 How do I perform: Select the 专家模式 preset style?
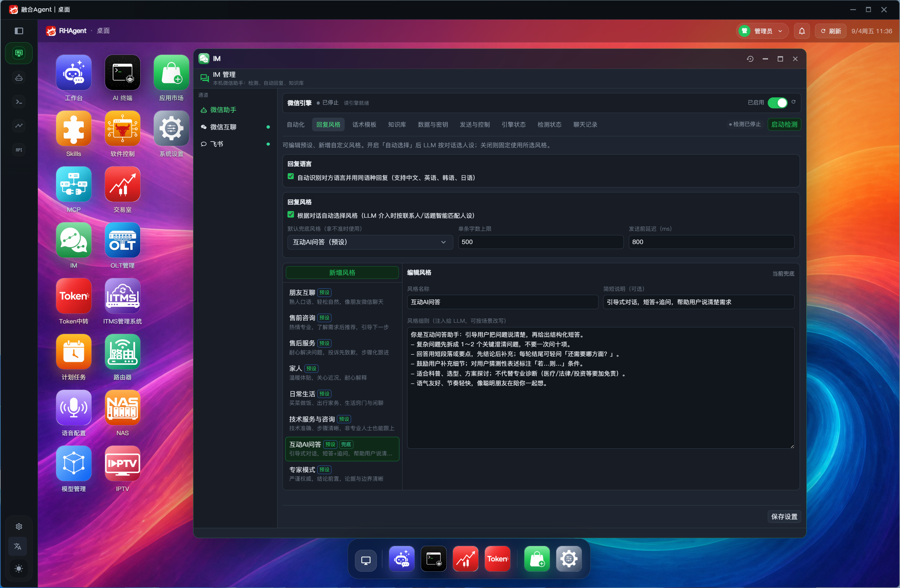coord(342,474)
